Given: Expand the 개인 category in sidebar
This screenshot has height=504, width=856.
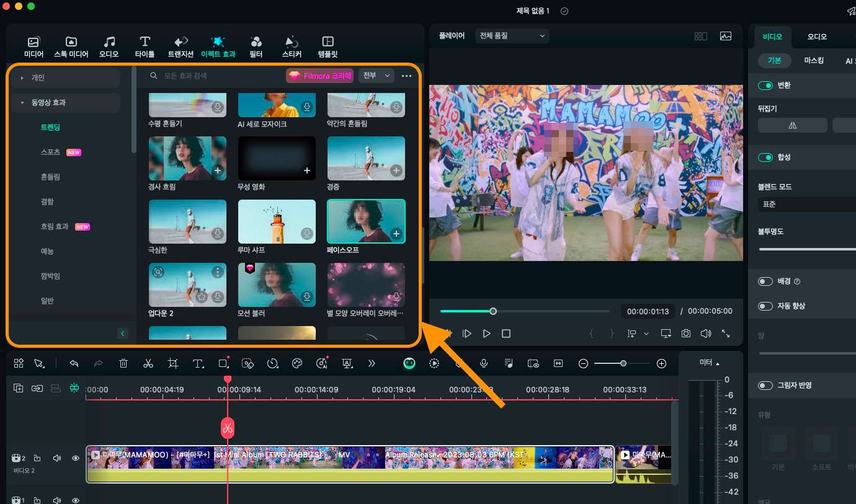Looking at the screenshot, I should tap(66, 77).
